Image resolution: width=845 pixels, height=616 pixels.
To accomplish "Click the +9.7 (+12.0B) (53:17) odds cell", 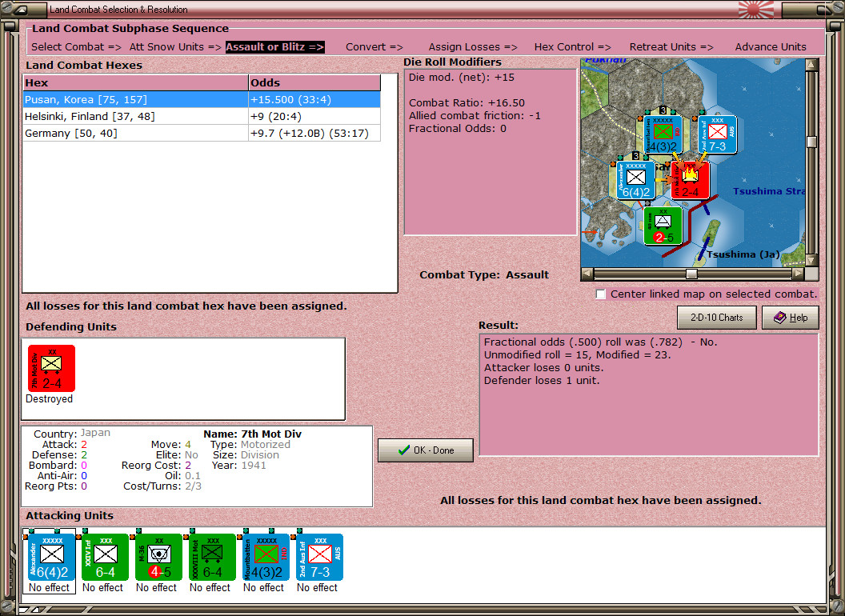I will [314, 133].
